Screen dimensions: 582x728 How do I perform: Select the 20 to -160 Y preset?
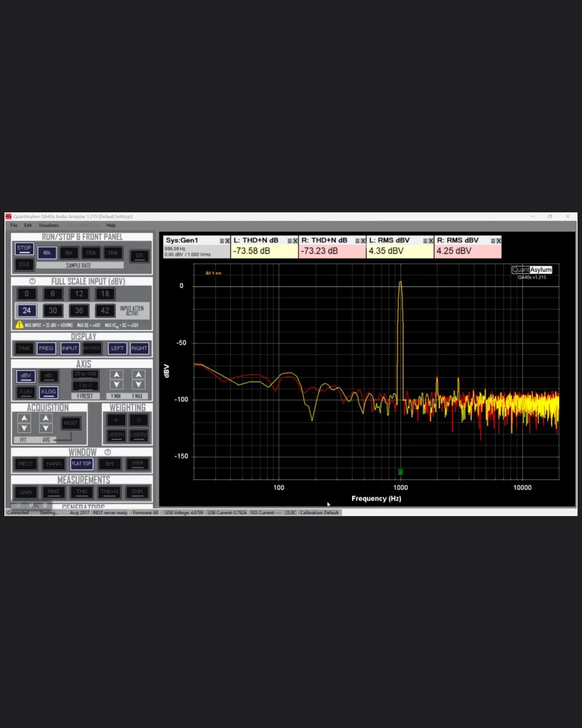[86, 374]
